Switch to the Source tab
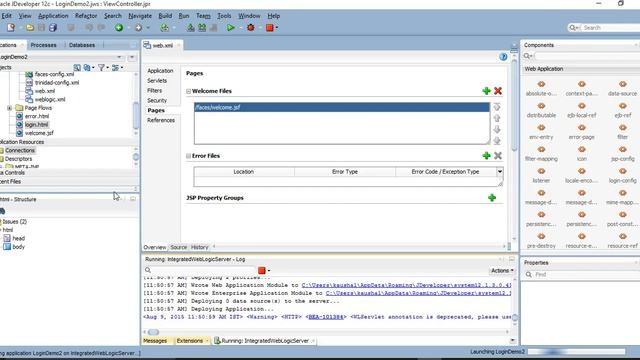Image resolution: width=640 pixels, height=360 pixels. [178, 247]
